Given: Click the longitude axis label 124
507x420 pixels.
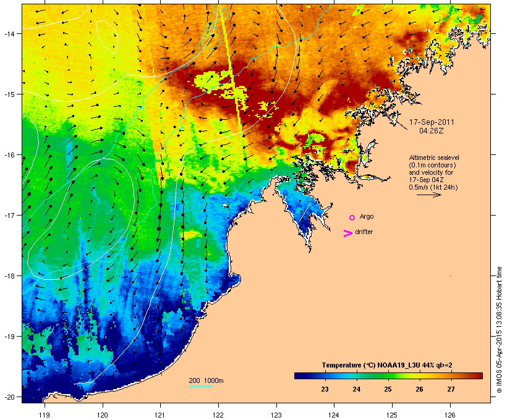Looking at the screenshot, I should point(334,415).
